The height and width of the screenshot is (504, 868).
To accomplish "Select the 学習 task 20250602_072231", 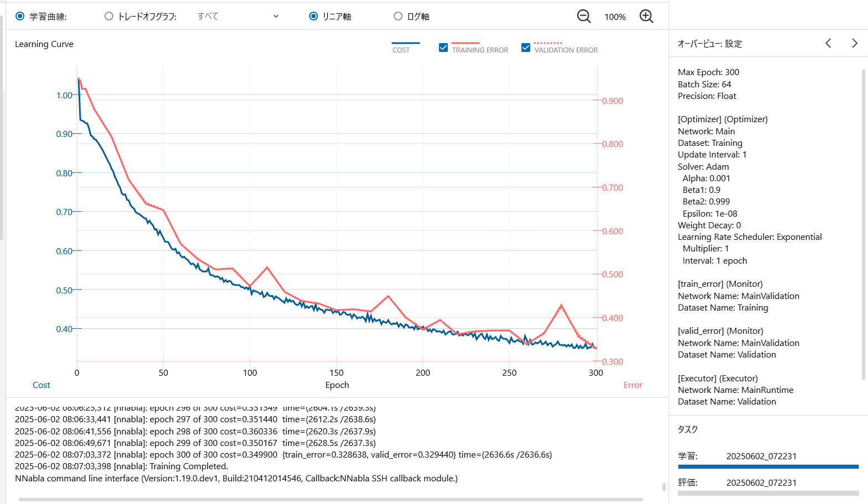I will click(761, 456).
